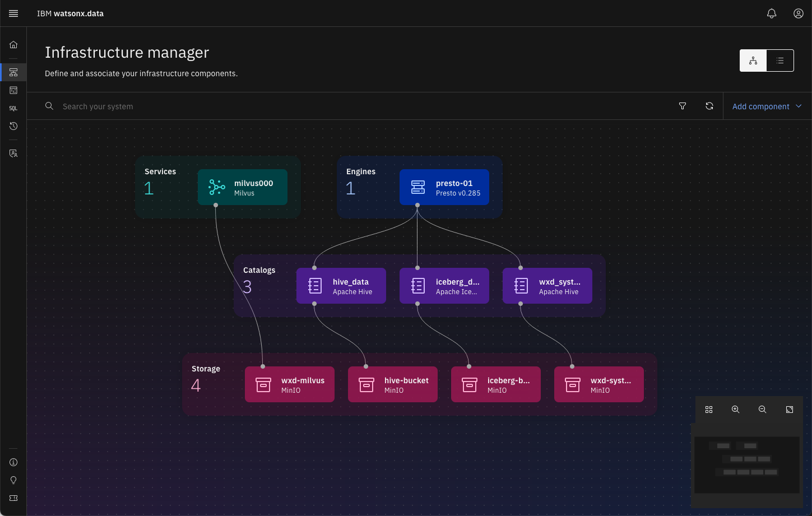Open the user profile avatar

point(799,13)
